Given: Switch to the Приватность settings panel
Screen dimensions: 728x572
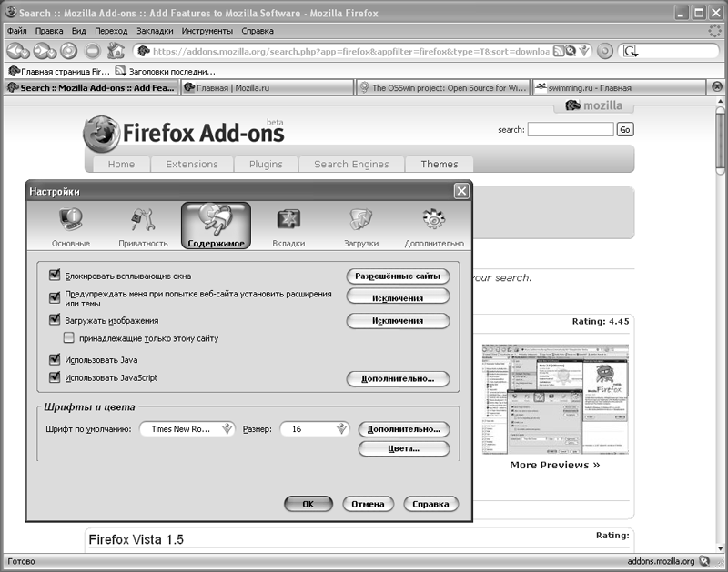Looking at the screenshot, I should 143,226.
